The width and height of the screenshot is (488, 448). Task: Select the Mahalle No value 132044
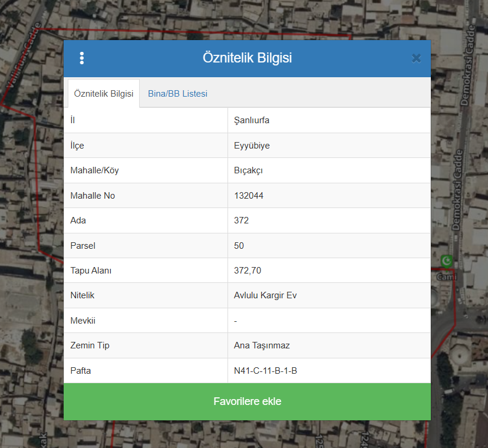tap(249, 196)
